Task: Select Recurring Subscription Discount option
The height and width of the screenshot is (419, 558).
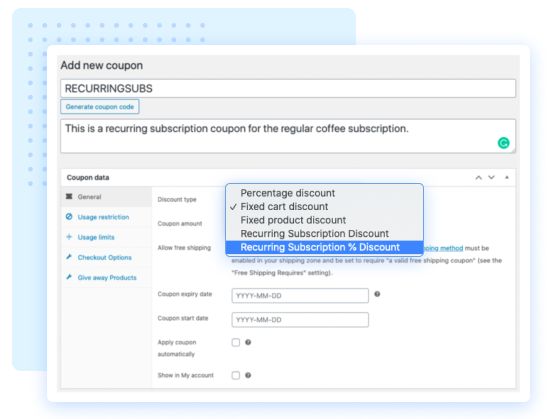Action: (x=324, y=234)
